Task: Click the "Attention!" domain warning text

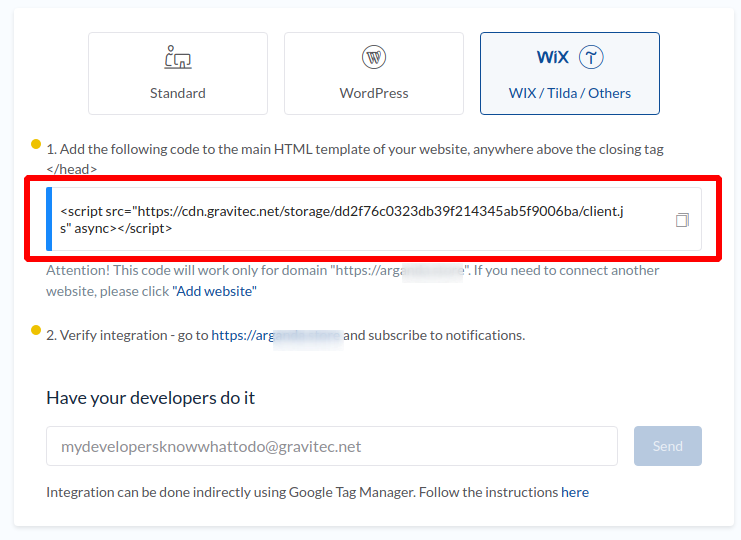Action: coord(353,281)
